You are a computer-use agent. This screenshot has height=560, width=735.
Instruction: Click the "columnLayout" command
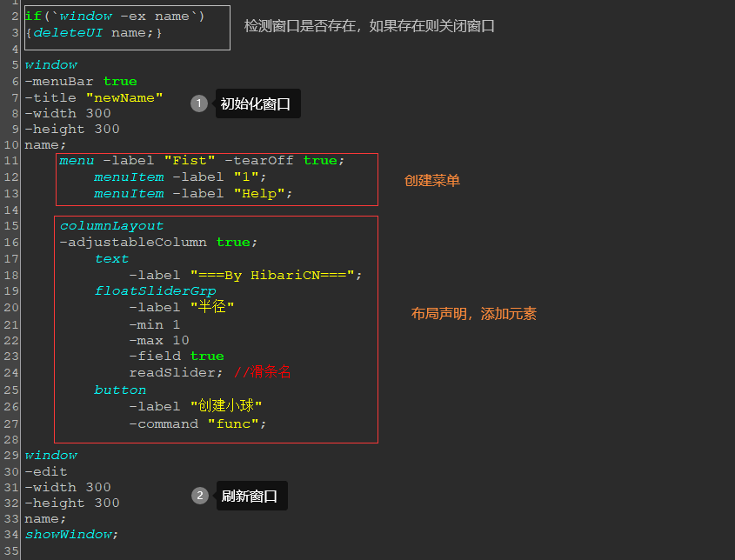111,226
